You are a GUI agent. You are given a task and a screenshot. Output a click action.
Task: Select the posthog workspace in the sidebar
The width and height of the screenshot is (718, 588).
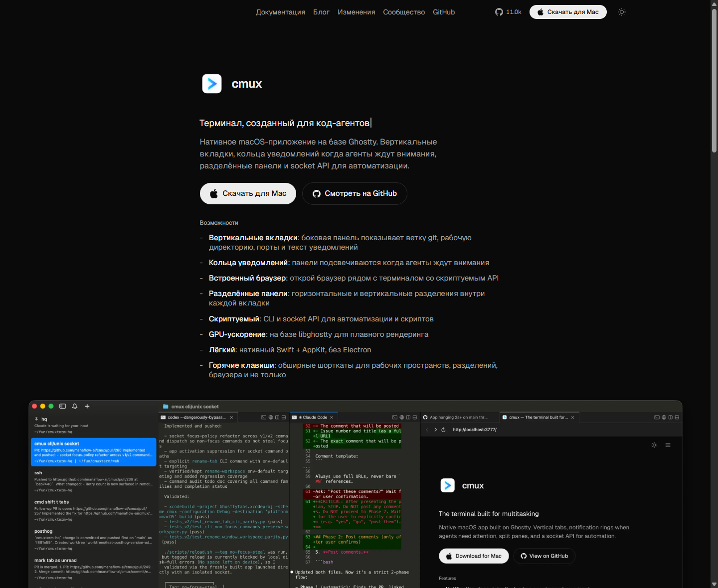(93, 540)
